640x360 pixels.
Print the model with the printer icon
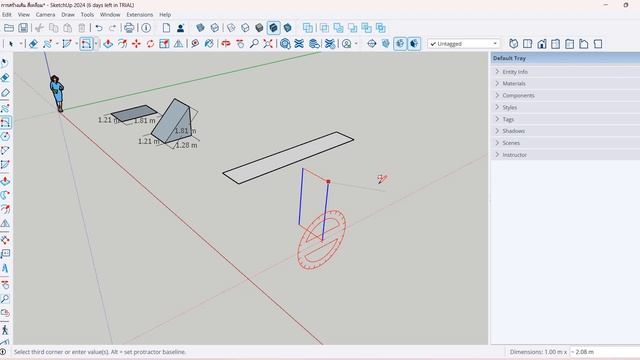pyautogui.click(x=129, y=28)
